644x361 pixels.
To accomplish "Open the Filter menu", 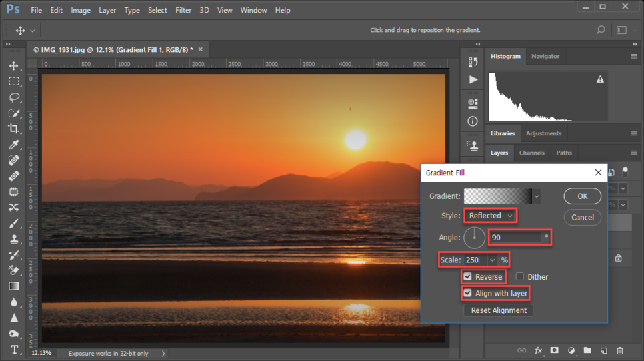I will [183, 10].
